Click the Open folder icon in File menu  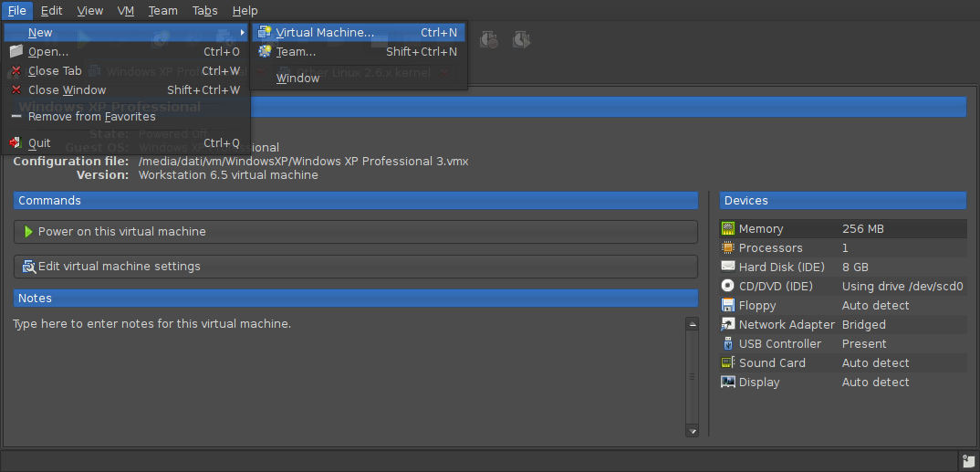(16, 51)
